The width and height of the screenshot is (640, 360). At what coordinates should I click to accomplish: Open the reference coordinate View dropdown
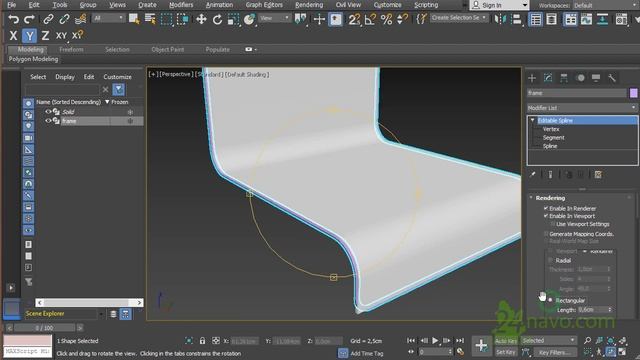(275, 18)
